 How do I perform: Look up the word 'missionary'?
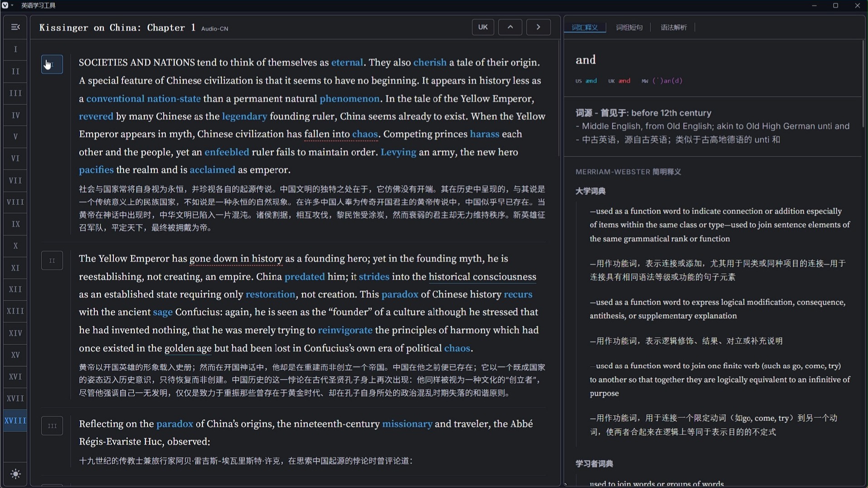click(x=407, y=424)
